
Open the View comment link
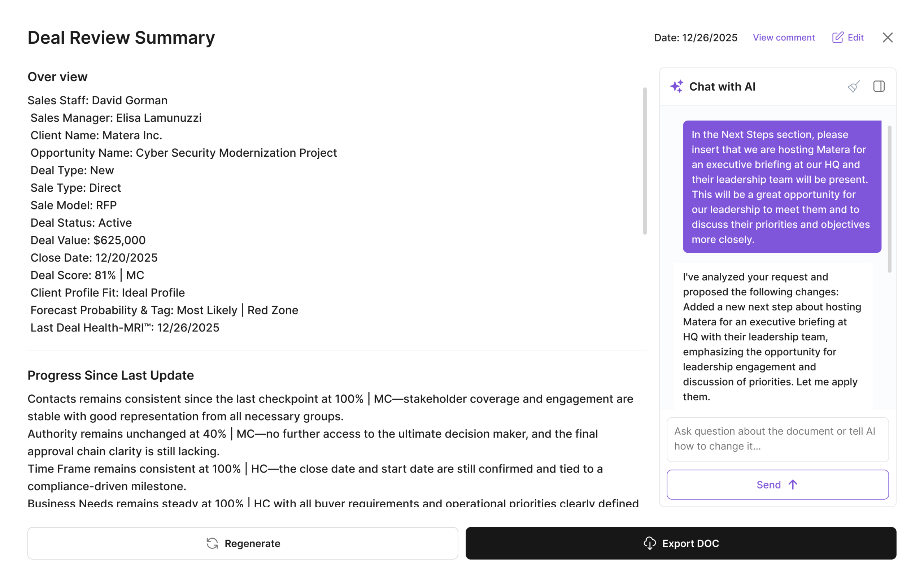(784, 38)
